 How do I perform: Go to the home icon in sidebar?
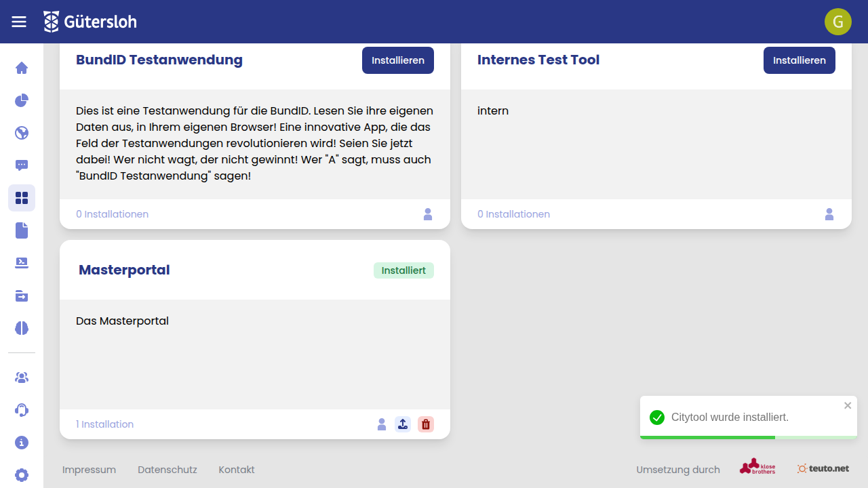[x=22, y=68]
